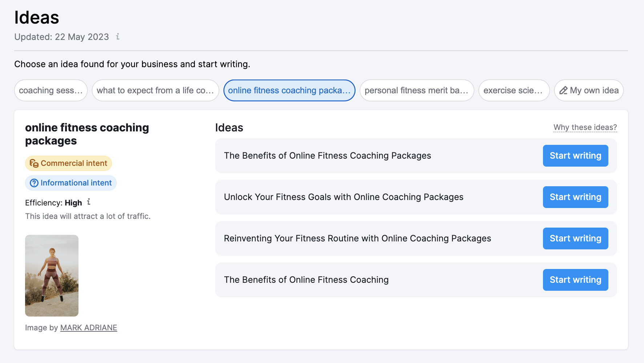644x363 pixels.
Task: Open the 'Why these ideas?' link
Action: [585, 127]
